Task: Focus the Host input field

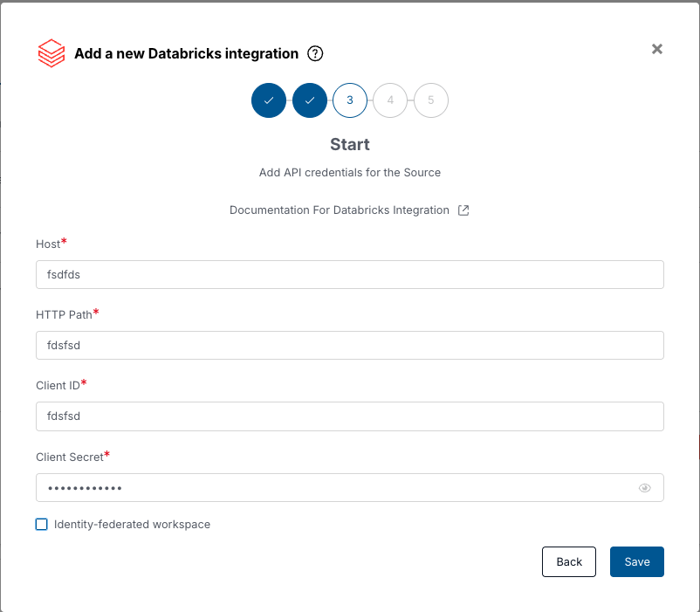Action: click(x=350, y=274)
